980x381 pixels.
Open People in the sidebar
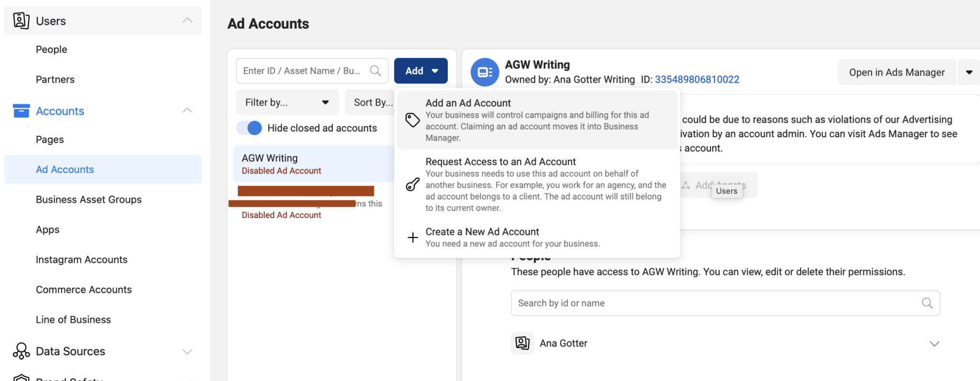click(x=51, y=49)
